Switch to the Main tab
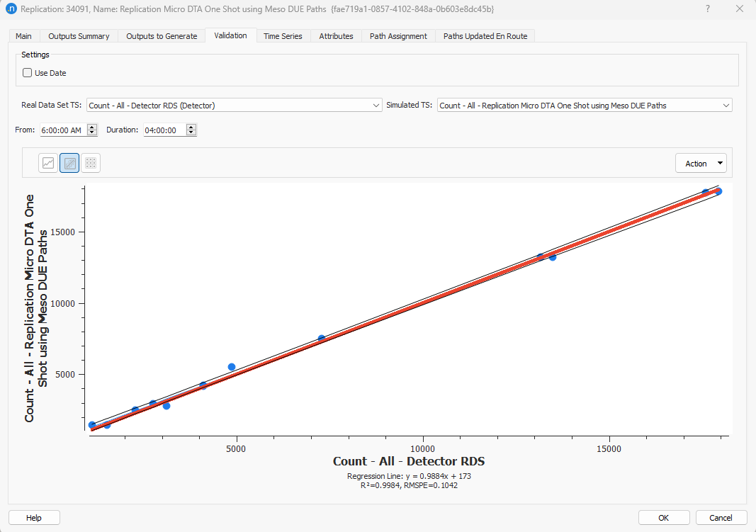The height and width of the screenshot is (532, 756). (x=23, y=35)
